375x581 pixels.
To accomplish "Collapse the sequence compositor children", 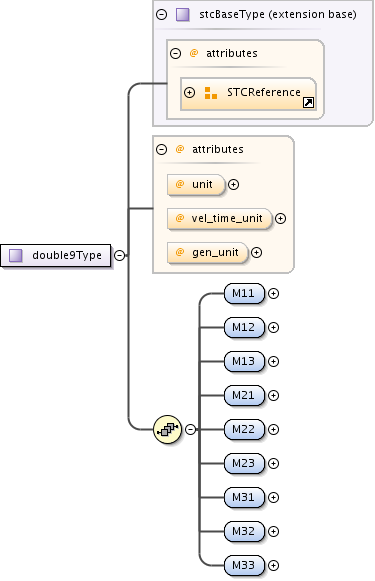I will coord(190,429).
